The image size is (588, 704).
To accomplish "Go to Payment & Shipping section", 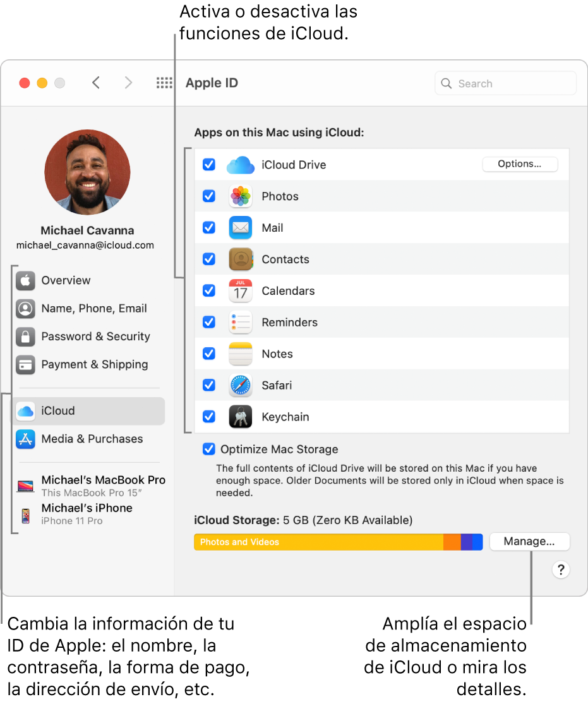I will pyautogui.click(x=89, y=364).
